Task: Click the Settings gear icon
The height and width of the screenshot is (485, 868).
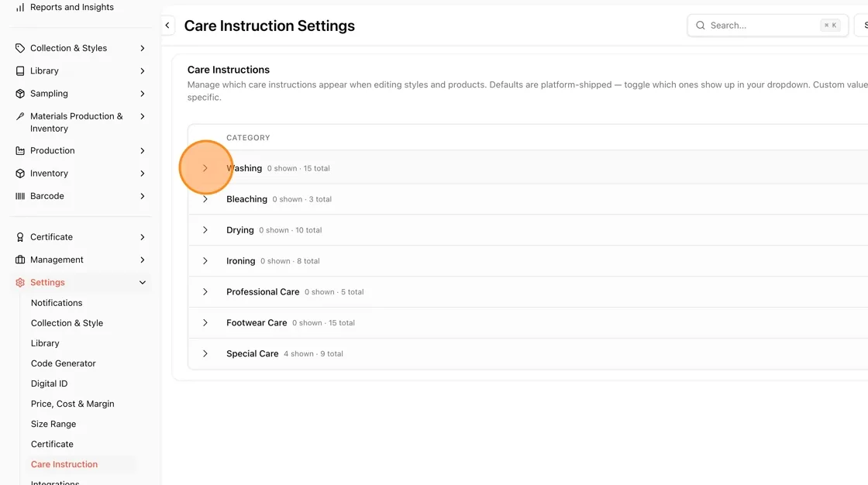Action: click(20, 282)
